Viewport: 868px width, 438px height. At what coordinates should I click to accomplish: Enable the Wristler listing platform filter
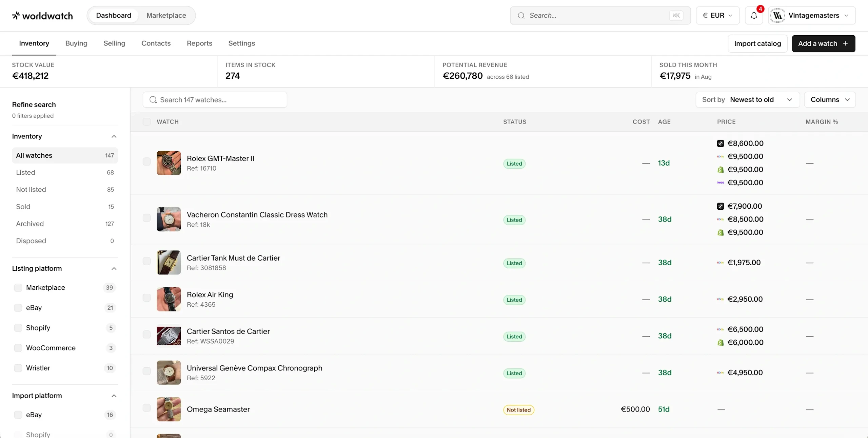18,368
